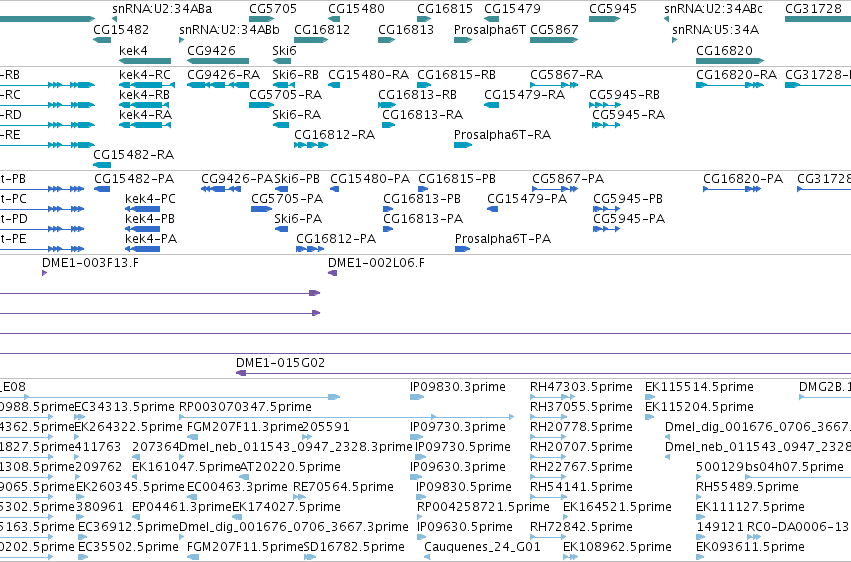851x562 pixels.
Task: Click the Prosalpha6T-RA transcript label
Action: [x=503, y=135]
